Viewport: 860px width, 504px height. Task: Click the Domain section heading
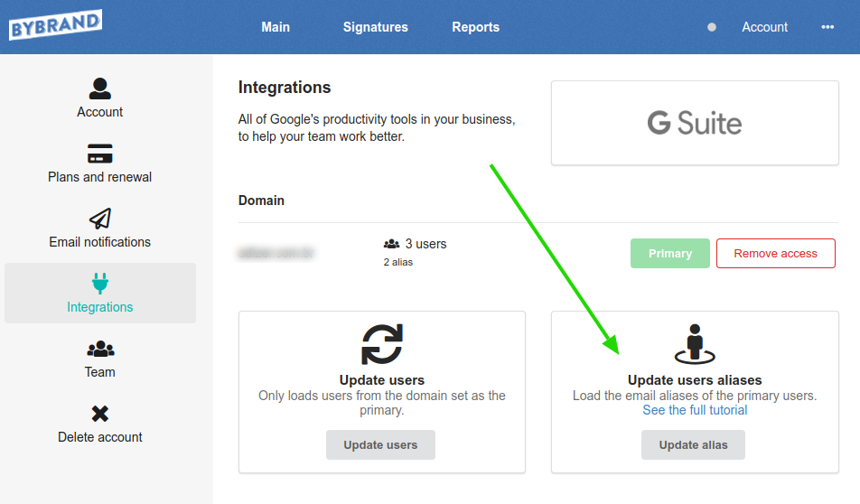coord(261,201)
